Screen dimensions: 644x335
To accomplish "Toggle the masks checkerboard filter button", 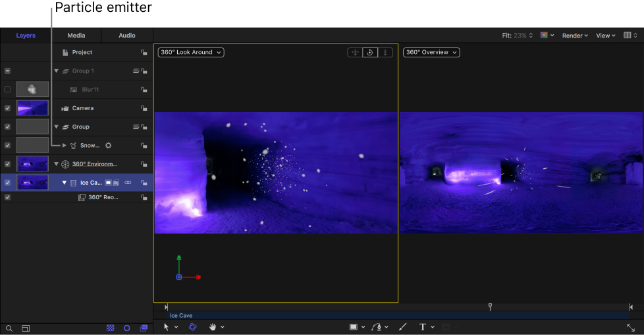I will (111, 328).
